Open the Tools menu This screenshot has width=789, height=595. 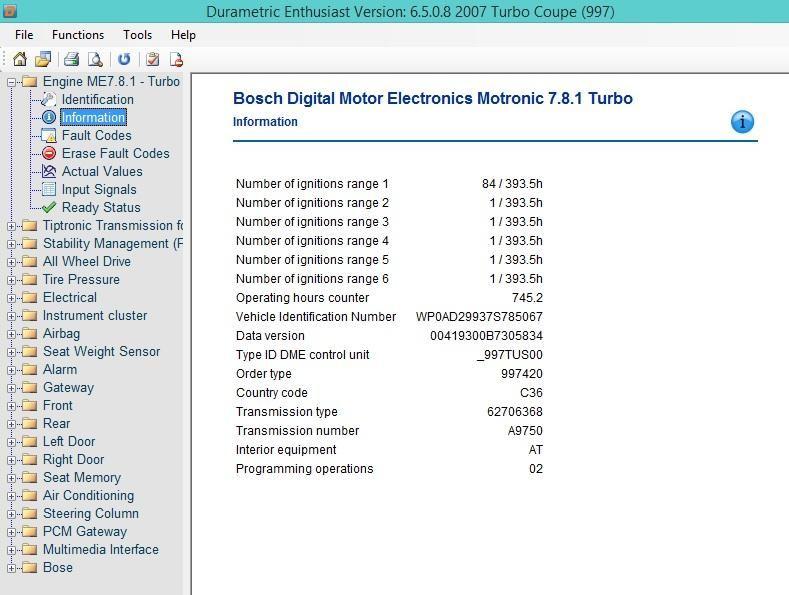tap(137, 35)
